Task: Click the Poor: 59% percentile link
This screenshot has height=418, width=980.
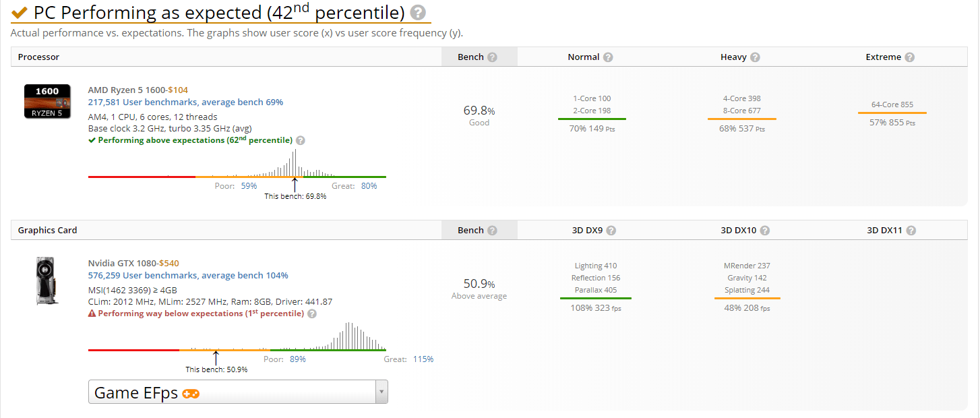Action: (249, 185)
